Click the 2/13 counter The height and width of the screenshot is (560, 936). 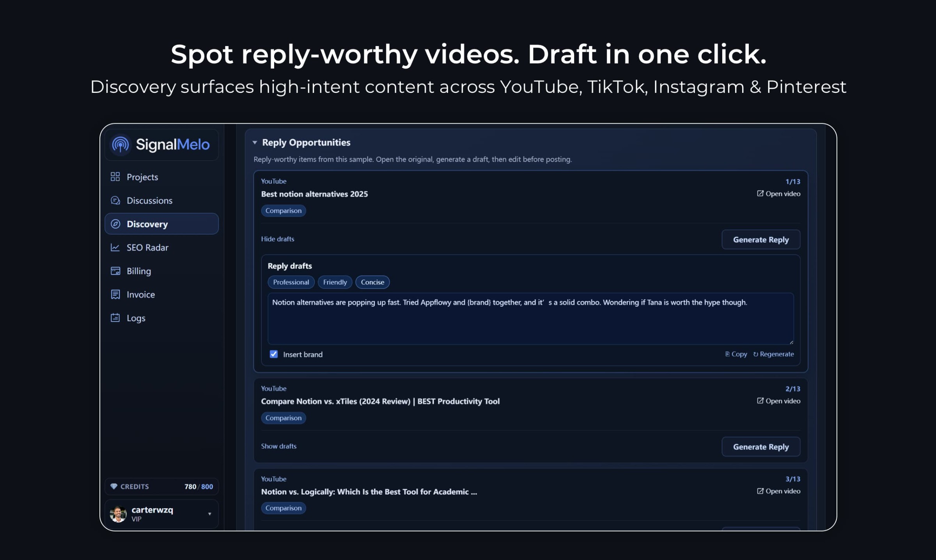[792, 389]
